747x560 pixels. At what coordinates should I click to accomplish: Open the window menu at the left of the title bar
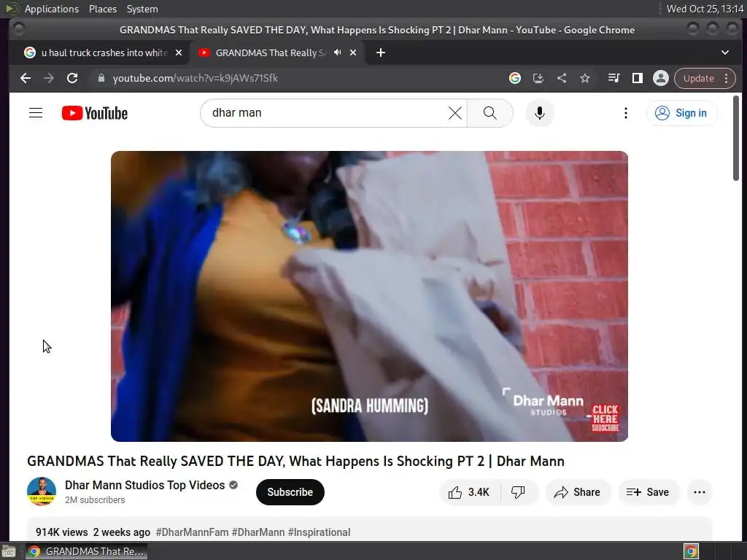19,29
